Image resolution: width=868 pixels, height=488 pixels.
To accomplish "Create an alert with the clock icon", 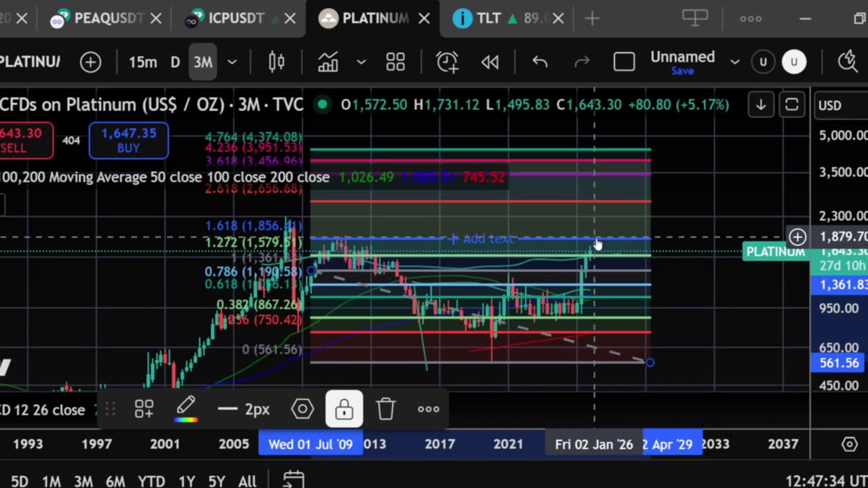I will click(448, 62).
